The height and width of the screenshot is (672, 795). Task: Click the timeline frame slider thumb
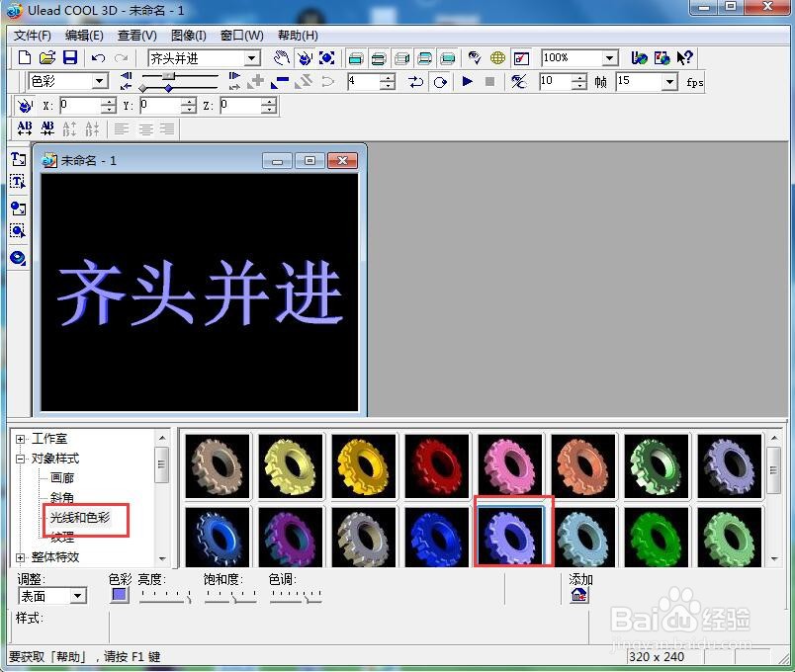(x=169, y=76)
